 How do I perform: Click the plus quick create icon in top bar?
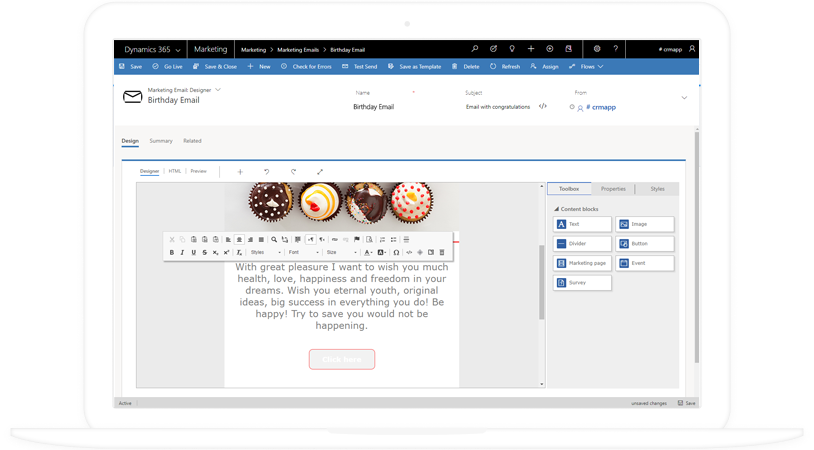click(531, 49)
